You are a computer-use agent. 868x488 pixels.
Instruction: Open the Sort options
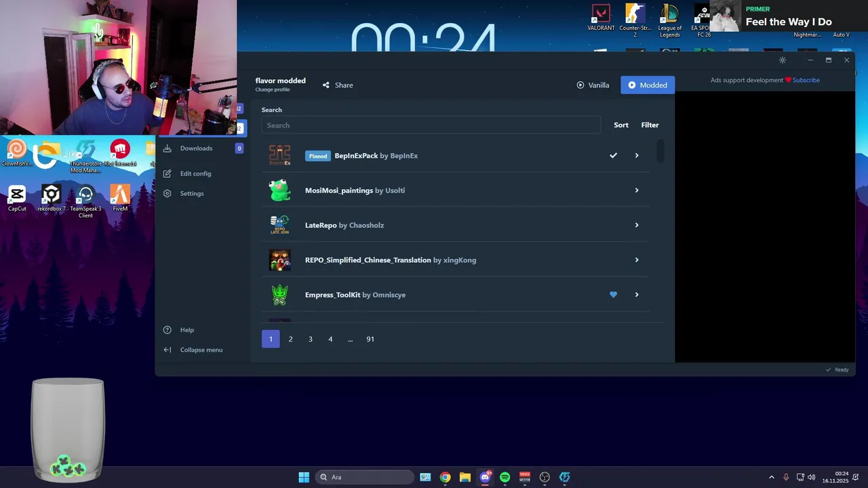[x=621, y=125]
